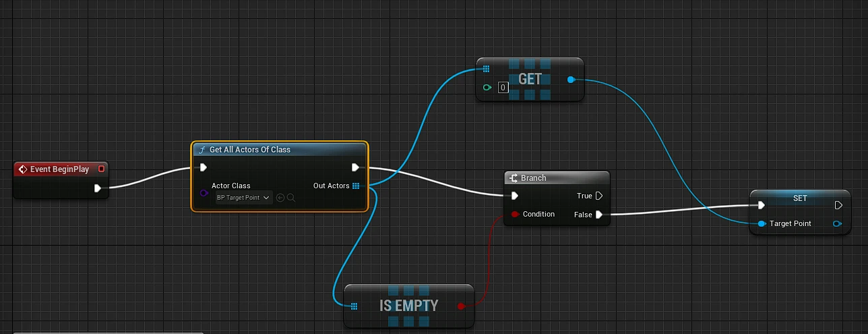Screen dimensions: 868x334
Task: Select the IS EMPTY node label
Action: [408, 306]
